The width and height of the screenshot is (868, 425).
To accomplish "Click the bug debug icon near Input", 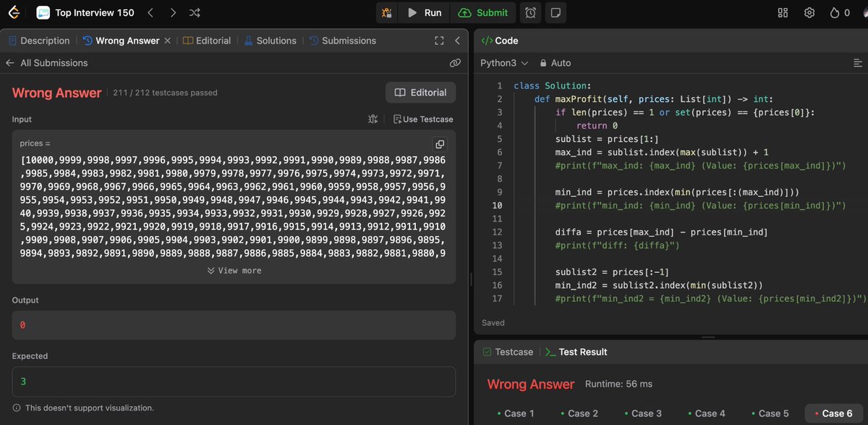I will tap(373, 119).
